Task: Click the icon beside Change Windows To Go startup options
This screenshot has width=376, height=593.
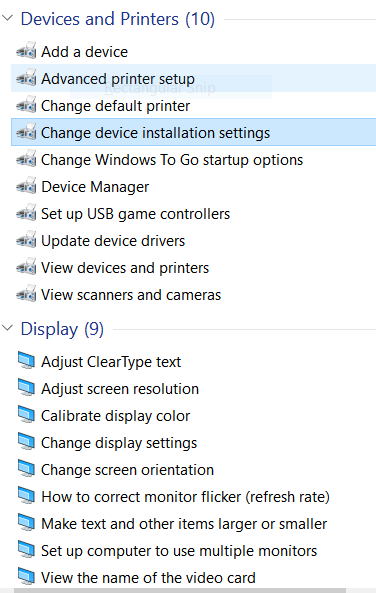Action: pyautogui.click(x=26, y=159)
